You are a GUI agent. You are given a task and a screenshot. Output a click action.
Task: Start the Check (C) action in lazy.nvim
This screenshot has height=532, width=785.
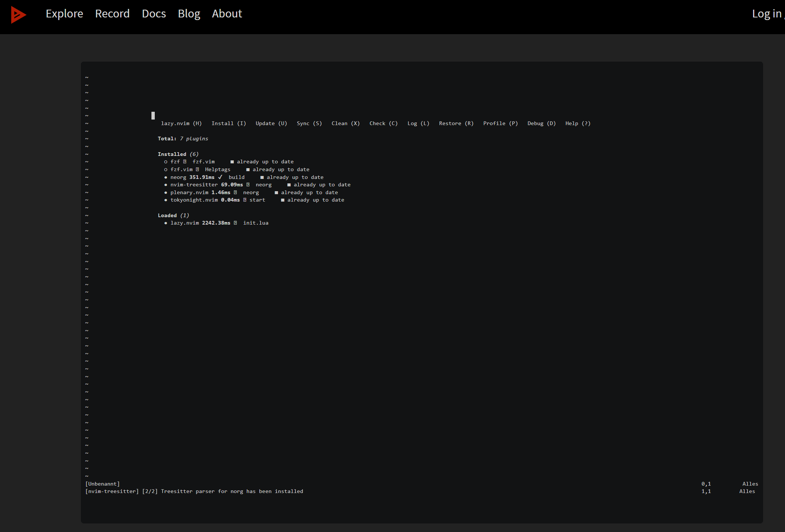click(383, 123)
